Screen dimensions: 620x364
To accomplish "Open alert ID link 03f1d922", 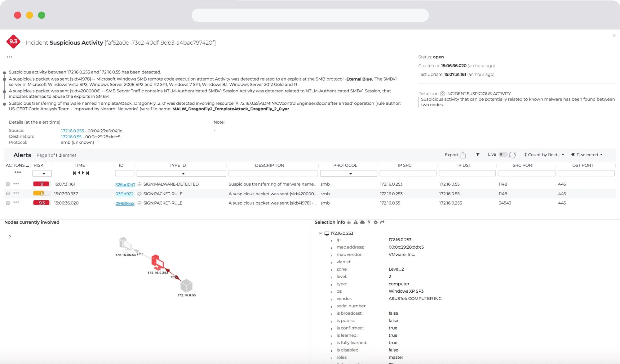I will click(124, 194).
